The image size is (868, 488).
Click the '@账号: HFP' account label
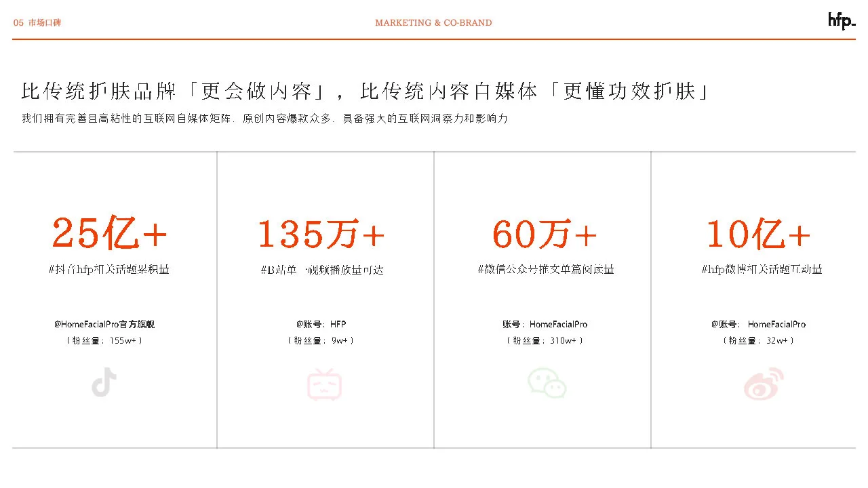[x=321, y=324]
